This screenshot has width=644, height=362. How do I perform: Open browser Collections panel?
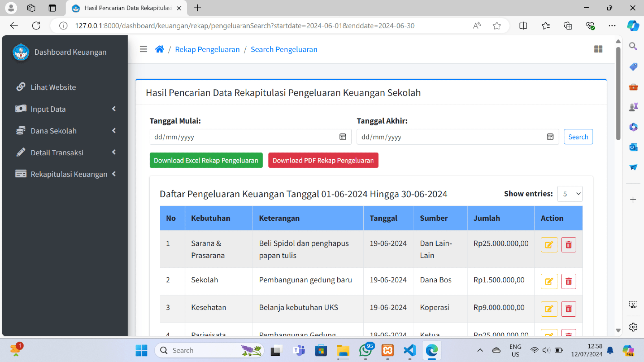568,26
